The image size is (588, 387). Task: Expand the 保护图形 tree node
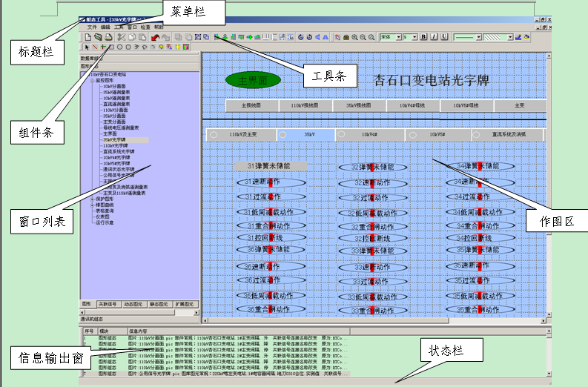click(92, 199)
